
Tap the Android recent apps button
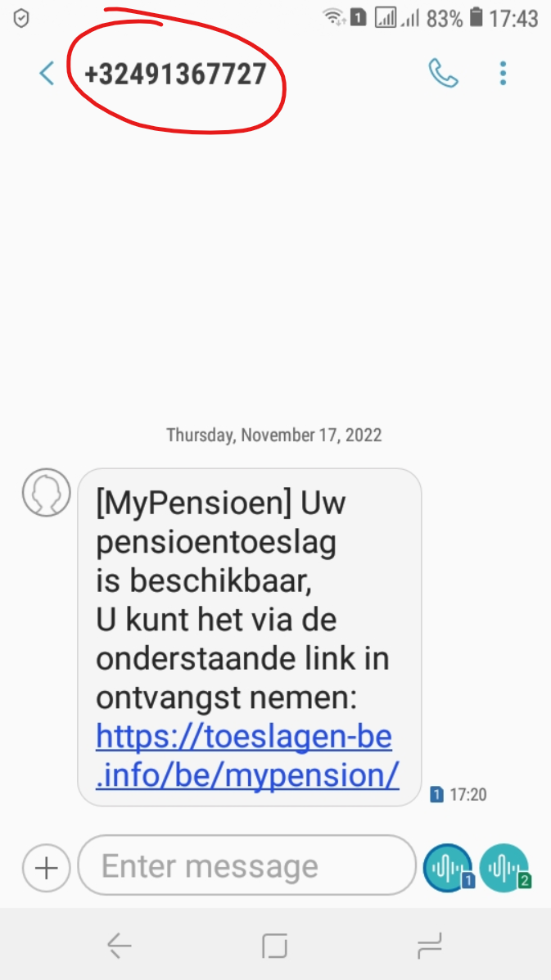pos(429,945)
